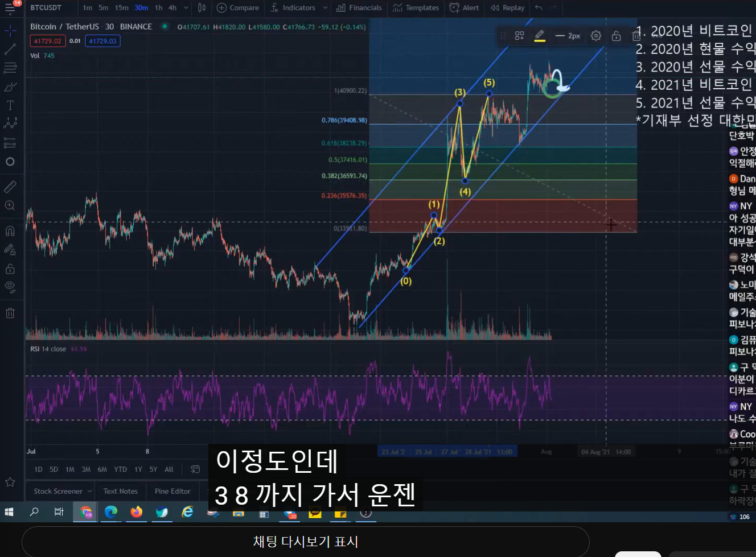The width and height of the screenshot is (756, 557).
Task: Open the go-to-date calendar icon
Action: 195,469
